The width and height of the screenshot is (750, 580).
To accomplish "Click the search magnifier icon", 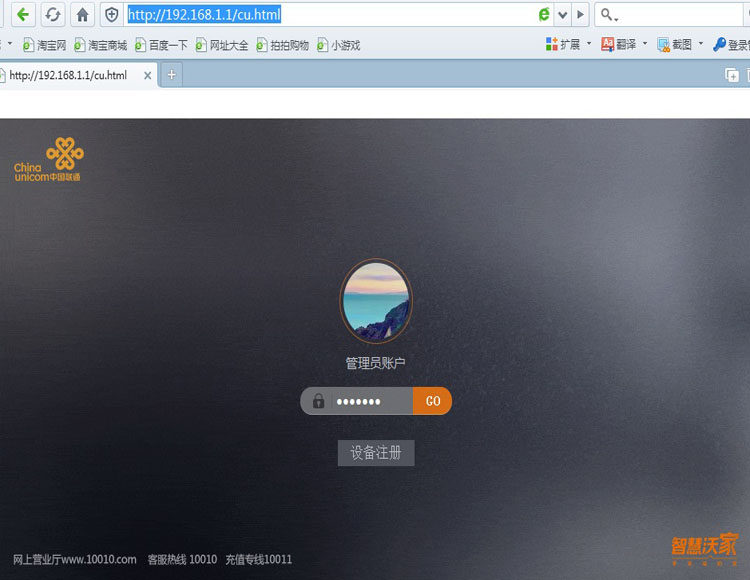I will pos(607,15).
